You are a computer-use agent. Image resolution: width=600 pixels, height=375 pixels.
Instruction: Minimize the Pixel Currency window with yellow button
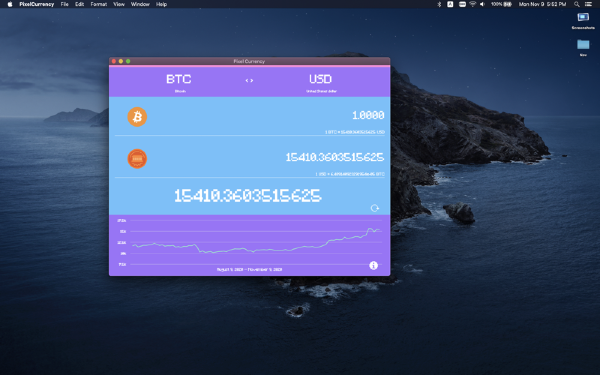coord(121,61)
